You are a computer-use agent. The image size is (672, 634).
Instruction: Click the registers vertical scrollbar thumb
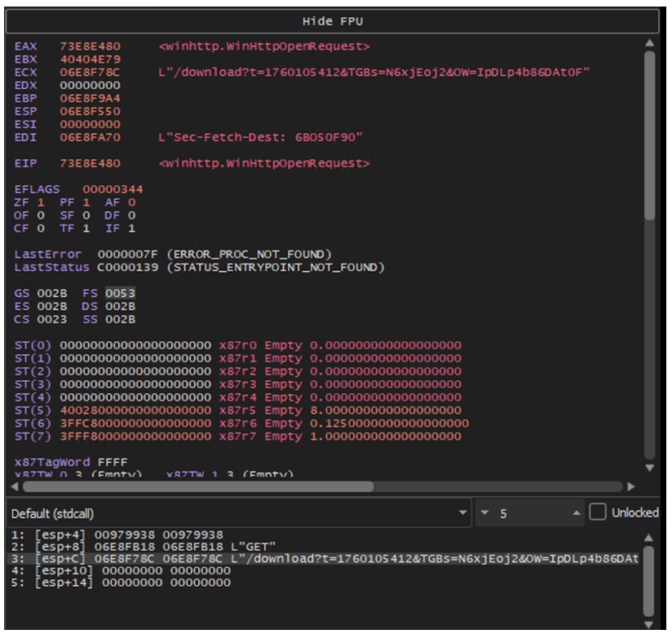(x=649, y=135)
